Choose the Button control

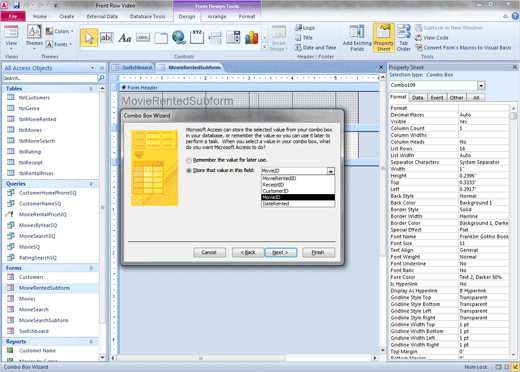tap(143, 38)
